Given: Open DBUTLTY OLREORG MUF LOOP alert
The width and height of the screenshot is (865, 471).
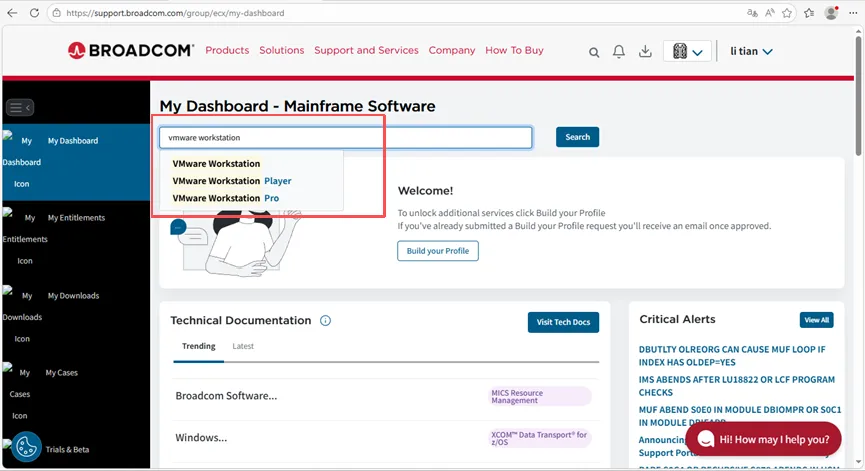Looking at the screenshot, I should 732,356.
